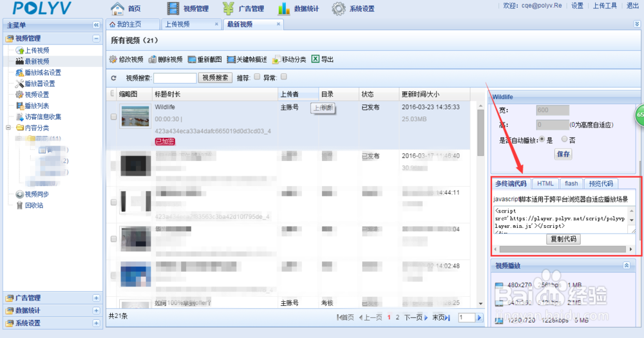Click the 删除视频 toolbar icon
The height and width of the screenshot is (338, 644).
(153, 59)
